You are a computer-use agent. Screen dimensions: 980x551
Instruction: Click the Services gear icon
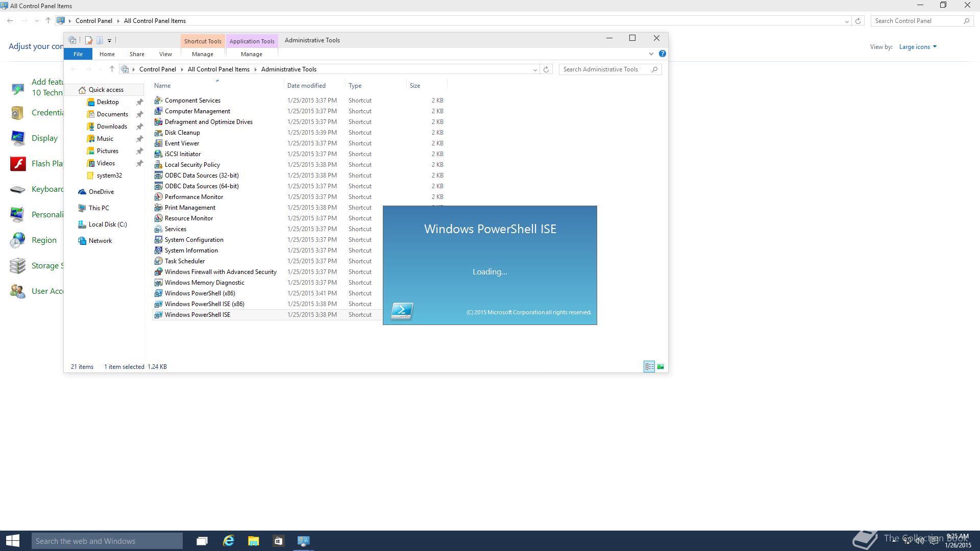[x=158, y=229]
